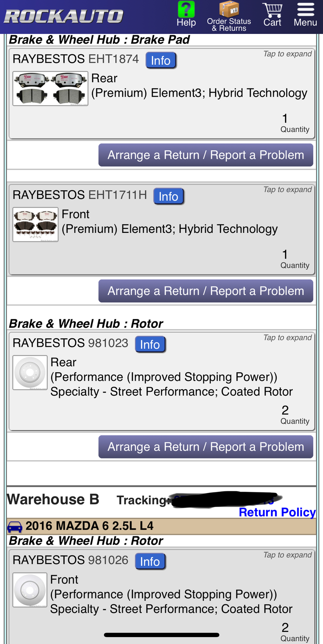
Task: Show Info for Raybestos 981026
Action: pos(150,562)
